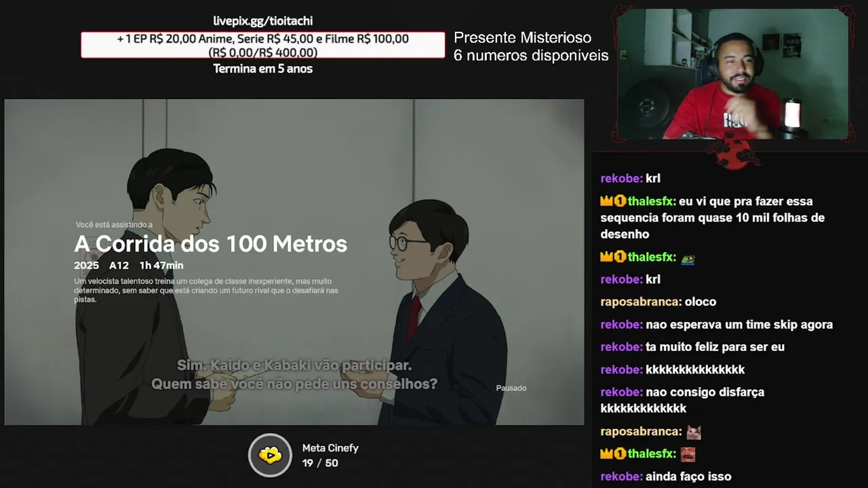Image resolution: width=868 pixels, height=488 pixels.
Task: Click 'Termina em 5 anos' text
Action: point(263,68)
